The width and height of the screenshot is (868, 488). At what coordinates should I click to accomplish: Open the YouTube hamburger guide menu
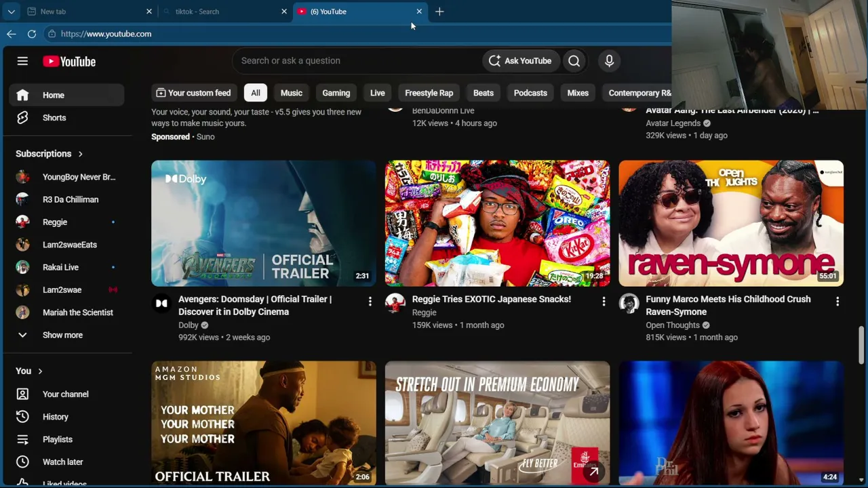pyautogui.click(x=22, y=61)
